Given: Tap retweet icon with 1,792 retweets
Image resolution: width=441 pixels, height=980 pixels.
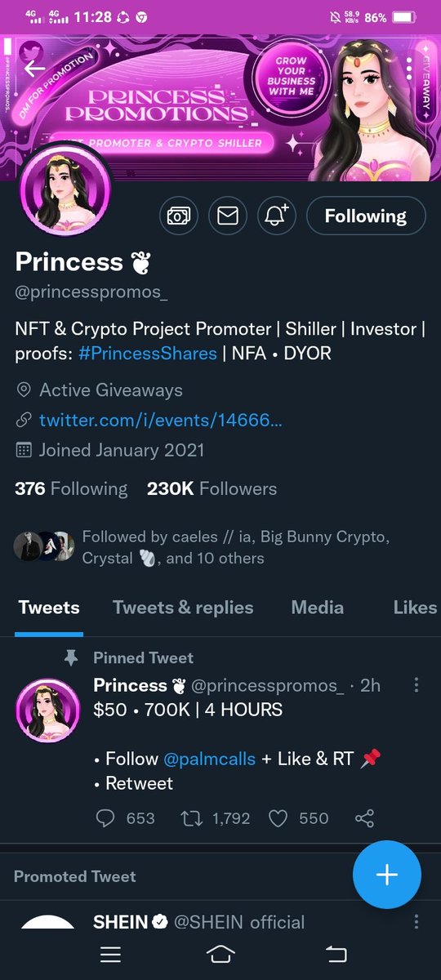Looking at the screenshot, I should tap(190, 817).
